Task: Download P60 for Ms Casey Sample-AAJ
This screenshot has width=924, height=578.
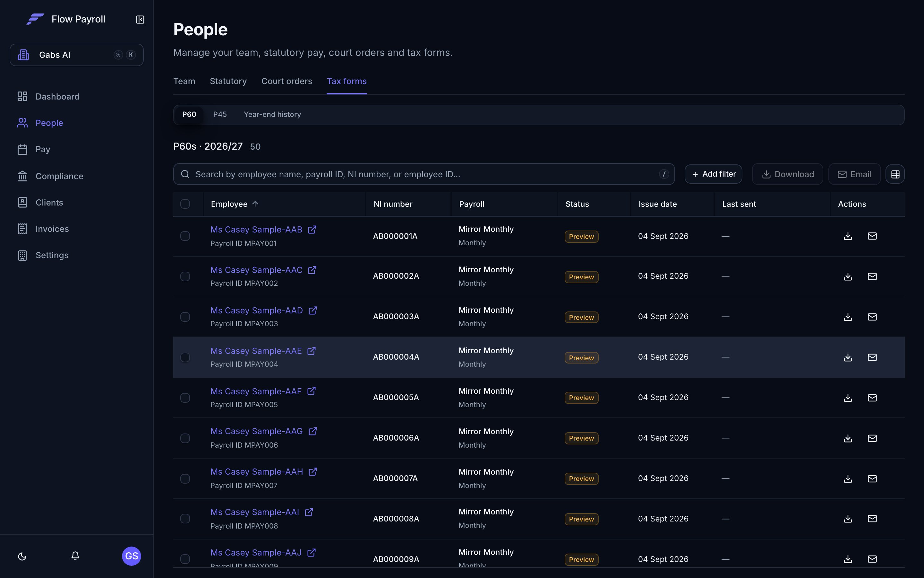Action: (848, 559)
